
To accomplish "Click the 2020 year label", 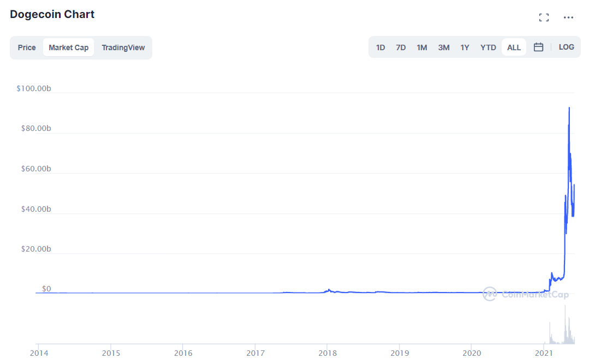I will [472, 353].
